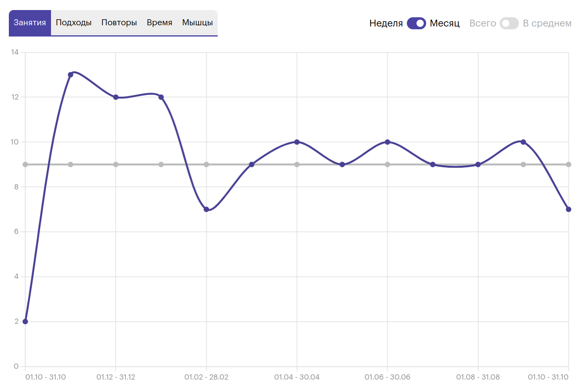Select the purple dip point above 01.02 - 28.02
Screen dimensions: 582x392
[x=206, y=209]
